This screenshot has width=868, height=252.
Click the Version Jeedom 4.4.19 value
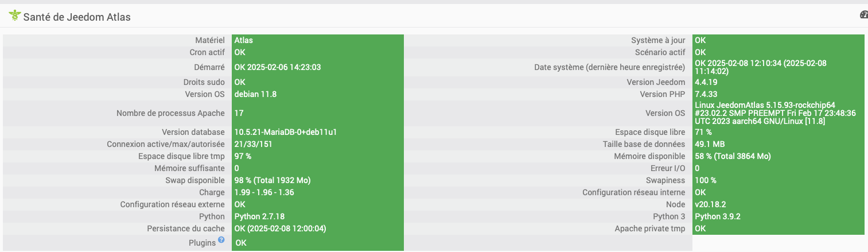coord(705,82)
